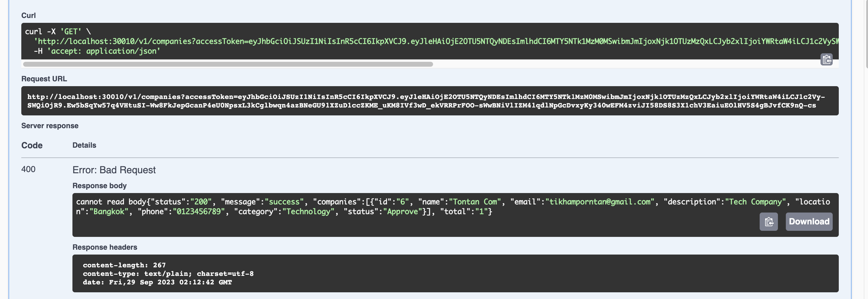Viewport: 868px width, 299px height.
Task: Click the Curl section heading
Action: click(x=29, y=15)
